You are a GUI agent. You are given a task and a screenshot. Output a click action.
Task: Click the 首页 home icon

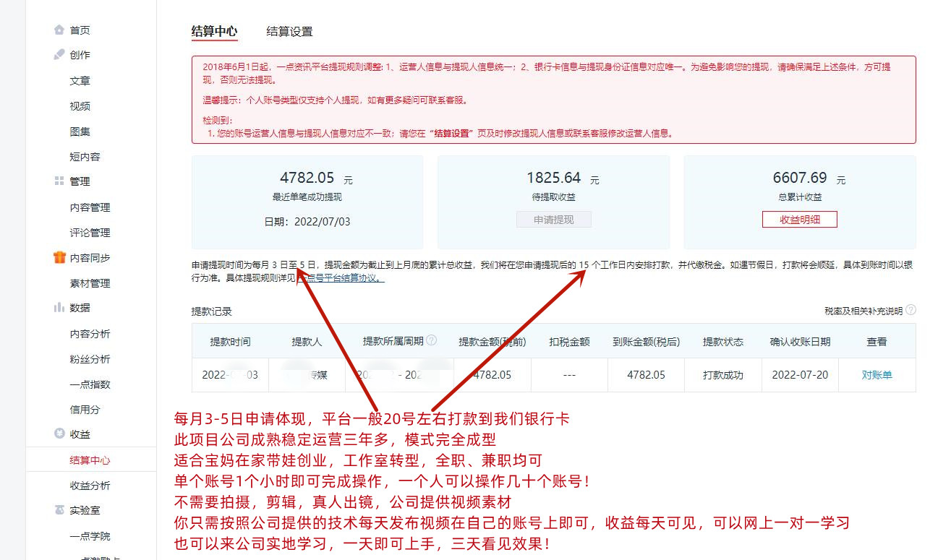61,30
